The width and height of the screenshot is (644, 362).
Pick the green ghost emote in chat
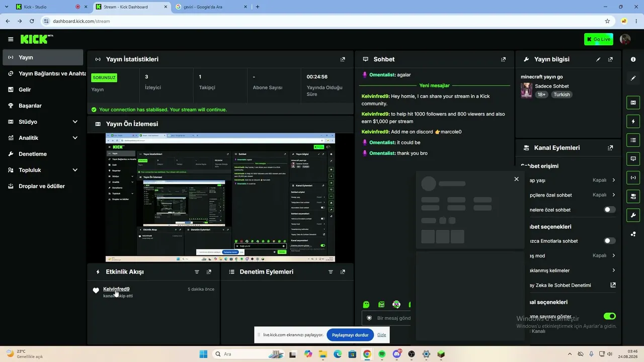pos(366,304)
